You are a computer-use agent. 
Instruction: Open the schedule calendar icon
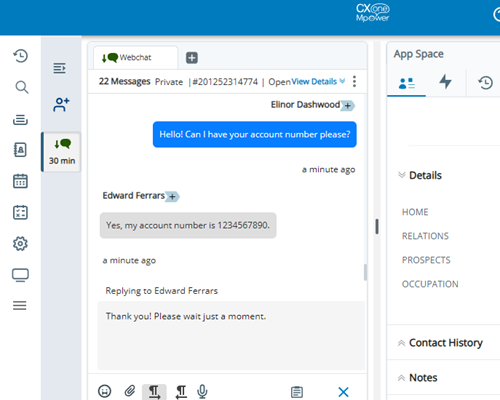[x=20, y=181]
